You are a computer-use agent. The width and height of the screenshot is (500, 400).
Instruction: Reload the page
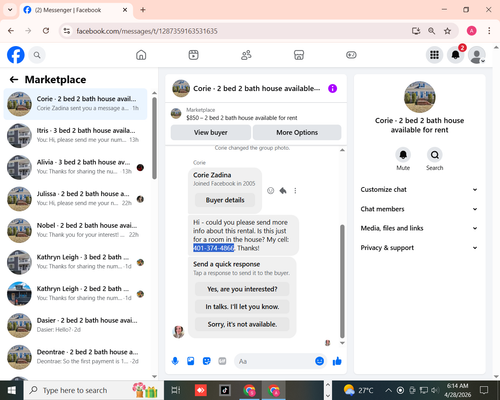point(46,31)
